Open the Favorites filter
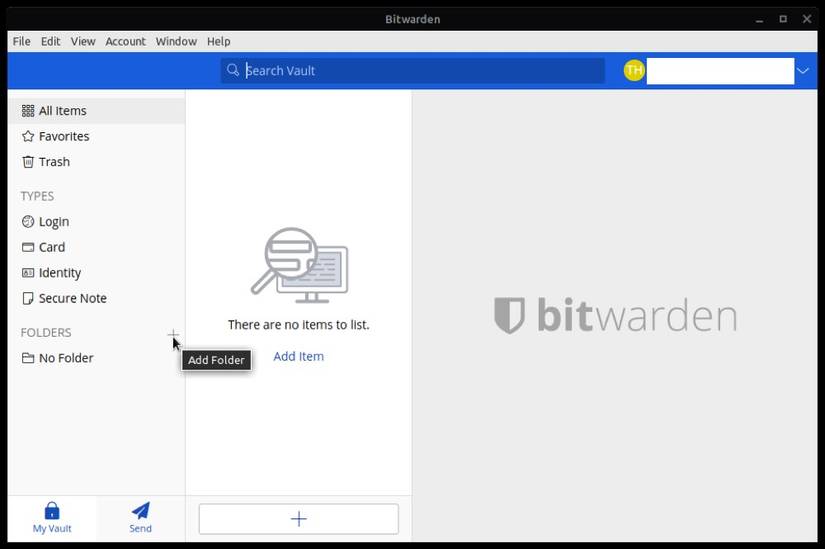The width and height of the screenshot is (825, 549). click(97, 136)
